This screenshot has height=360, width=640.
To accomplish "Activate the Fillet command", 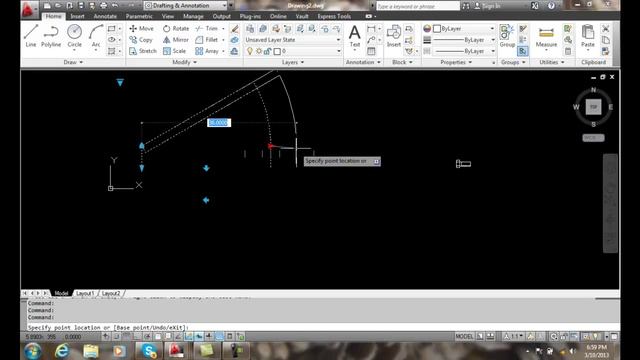I will [x=207, y=40].
